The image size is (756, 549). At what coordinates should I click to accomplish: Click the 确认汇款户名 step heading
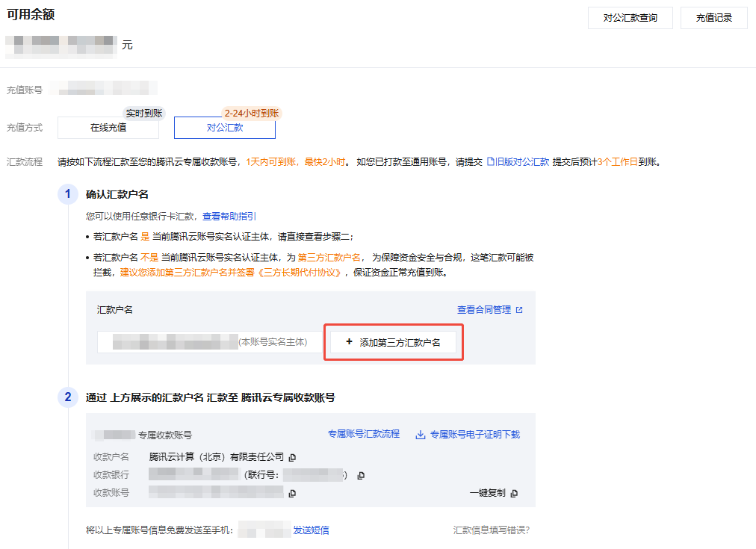pyautogui.click(x=117, y=195)
